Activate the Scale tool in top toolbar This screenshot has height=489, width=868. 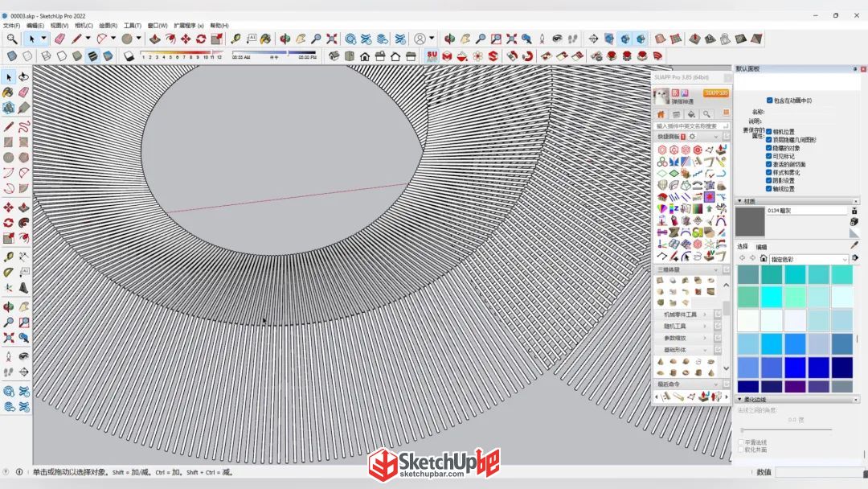coord(216,39)
